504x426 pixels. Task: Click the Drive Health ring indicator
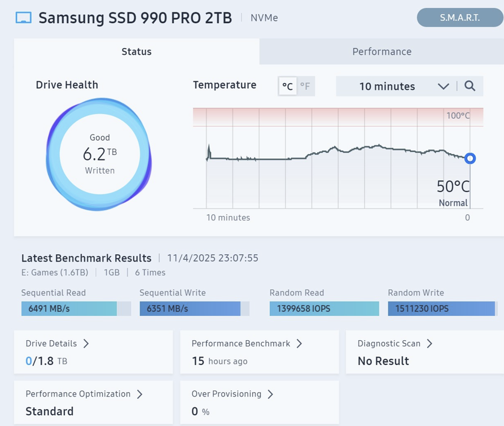[99, 154]
